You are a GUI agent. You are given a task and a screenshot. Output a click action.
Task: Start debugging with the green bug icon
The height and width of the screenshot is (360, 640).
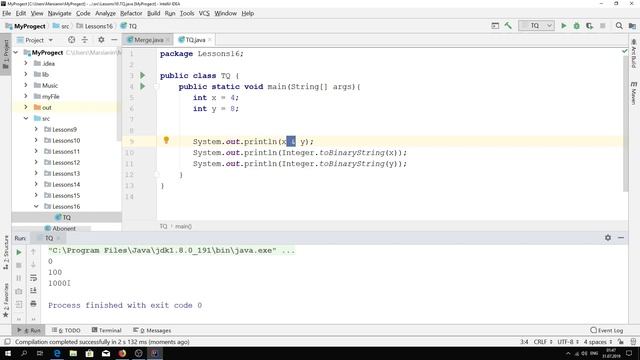576,26
